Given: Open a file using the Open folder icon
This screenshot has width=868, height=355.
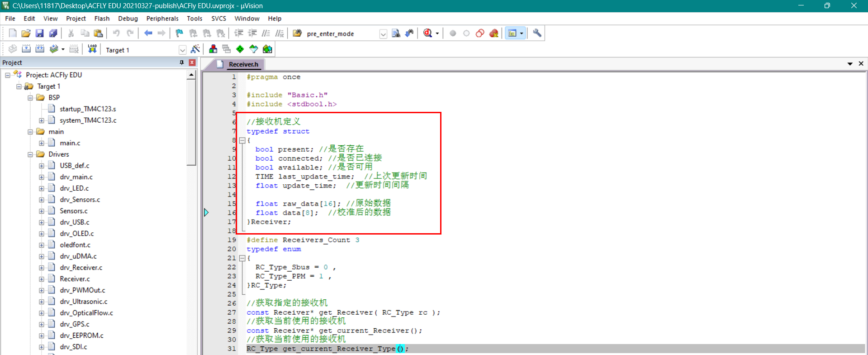Looking at the screenshot, I should 26,33.
